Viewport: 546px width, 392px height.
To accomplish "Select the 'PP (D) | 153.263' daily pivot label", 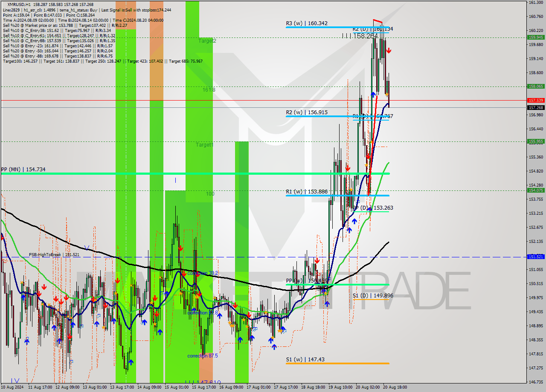I will click(373, 208).
